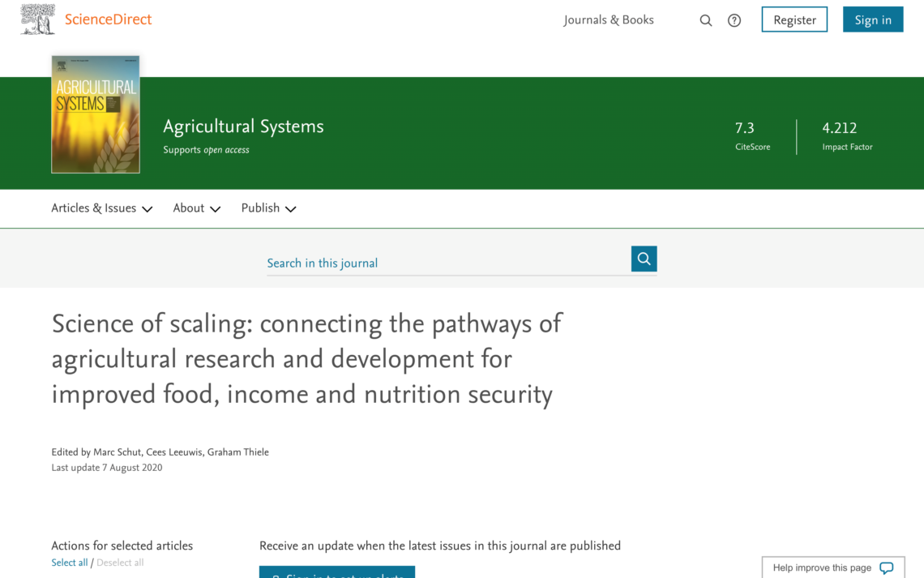Click the Deselect all link
Image resolution: width=924 pixels, height=578 pixels.
(120, 563)
